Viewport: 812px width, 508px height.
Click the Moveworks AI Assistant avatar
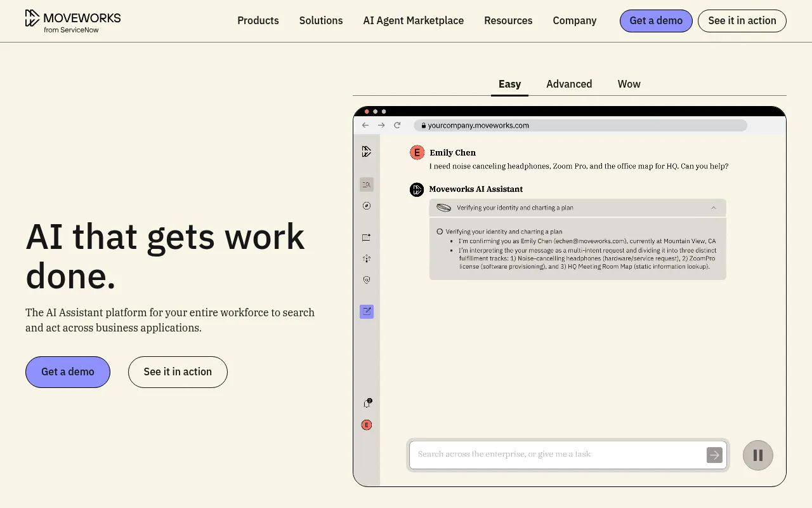click(x=417, y=189)
